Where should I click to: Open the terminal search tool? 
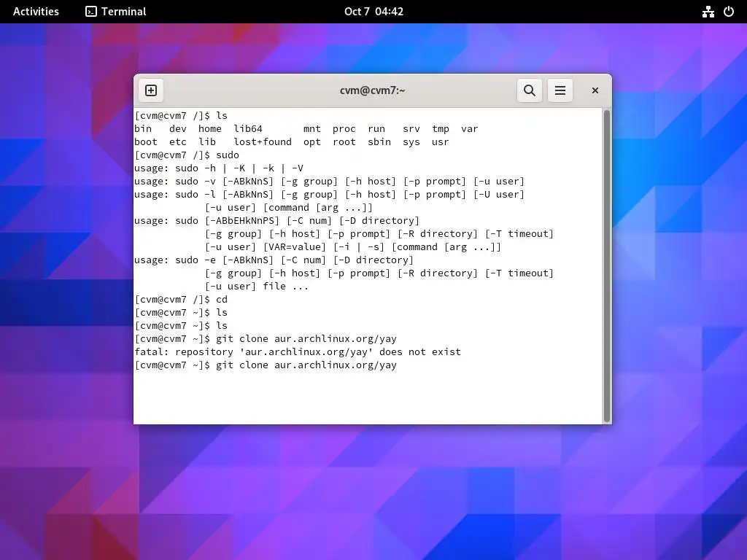coord(530,90)
